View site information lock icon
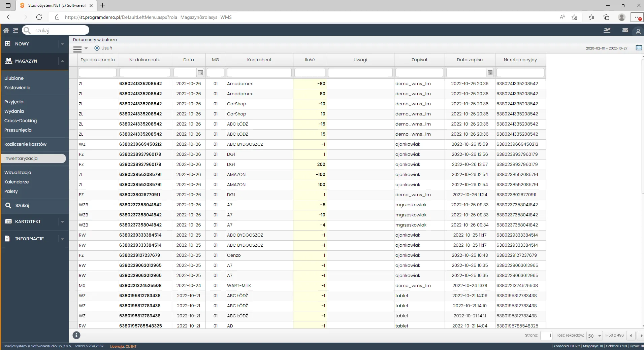644x350 pixels. [x=57, y=17]
